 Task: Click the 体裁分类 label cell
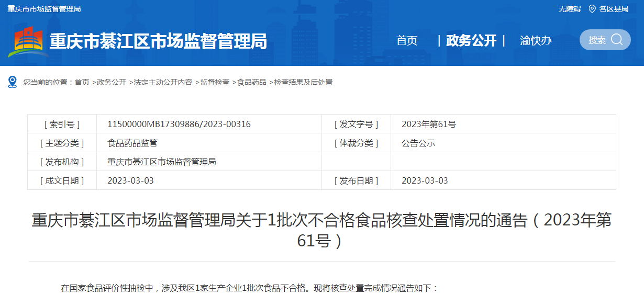pos(357,143)
